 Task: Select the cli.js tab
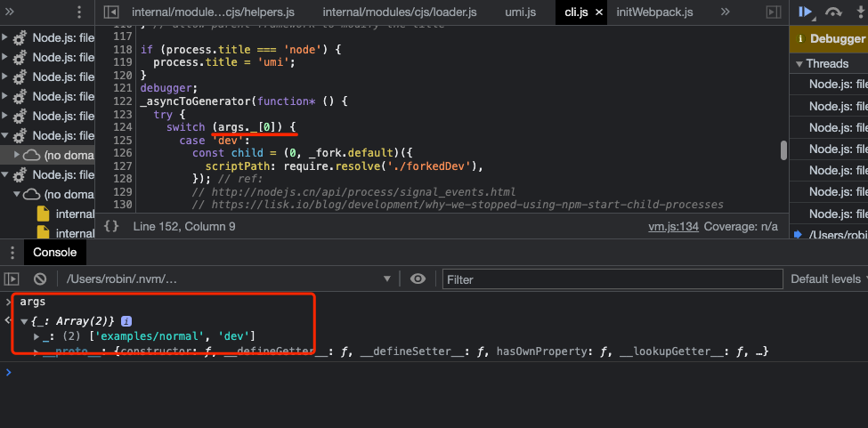tap(576, 12)
